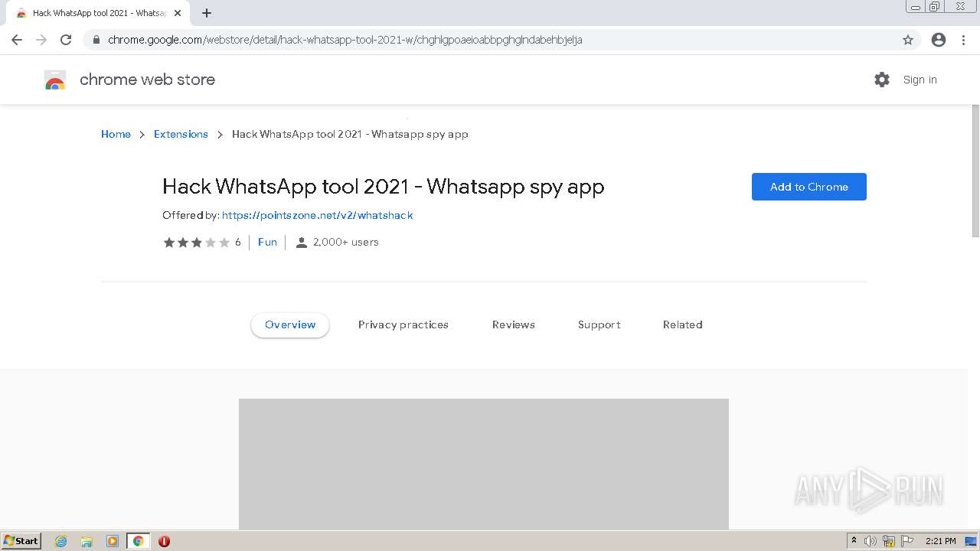Click the taskbar clock showing 2:21 PM
This screenshot has height=551, width=980.
tap(940, 541)
